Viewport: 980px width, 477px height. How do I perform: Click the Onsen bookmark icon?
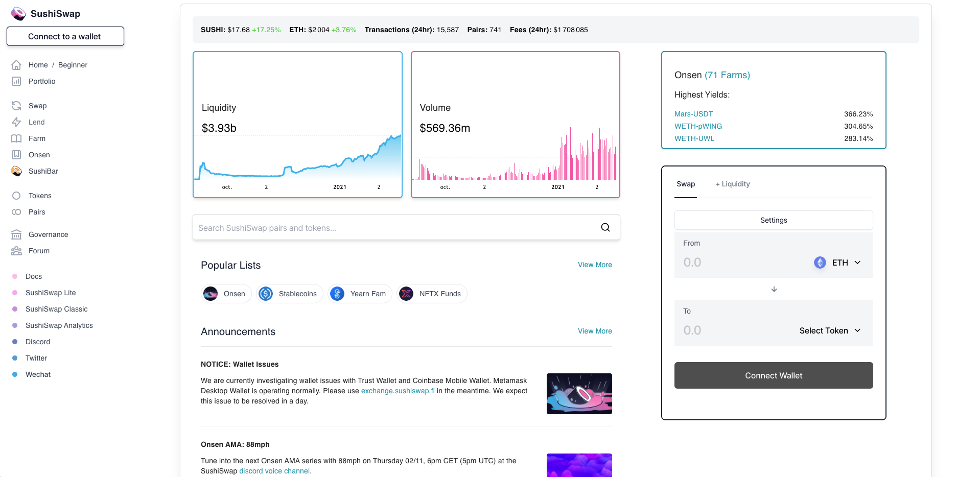click(x=16, y=155)
